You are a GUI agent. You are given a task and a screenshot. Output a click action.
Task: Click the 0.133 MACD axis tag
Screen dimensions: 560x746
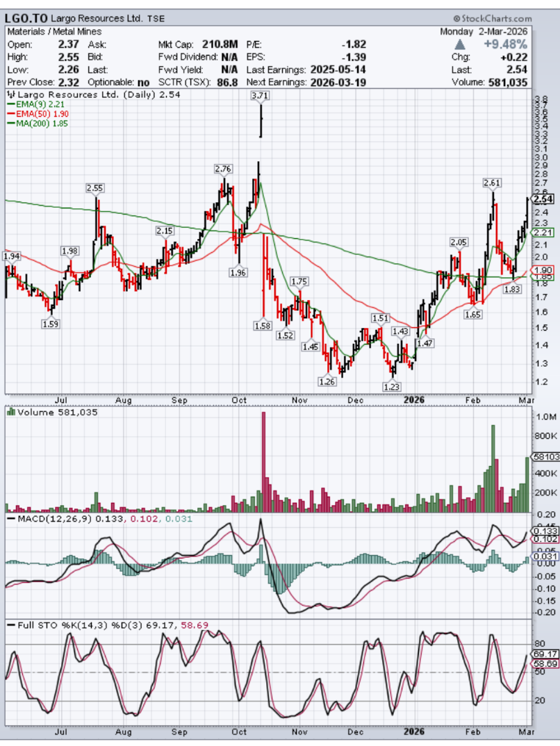click(545, 531)
